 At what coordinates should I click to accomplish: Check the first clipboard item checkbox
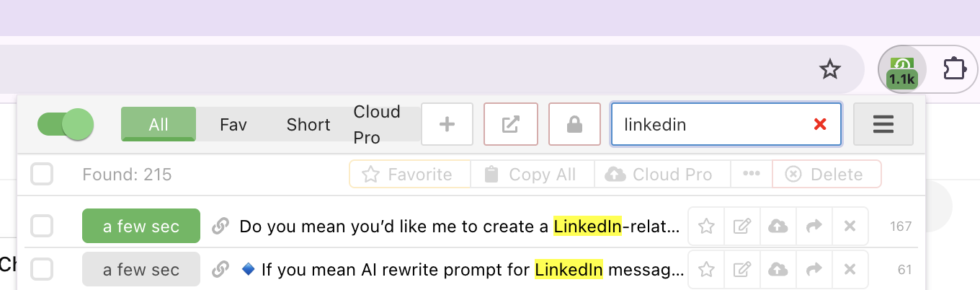42,227
